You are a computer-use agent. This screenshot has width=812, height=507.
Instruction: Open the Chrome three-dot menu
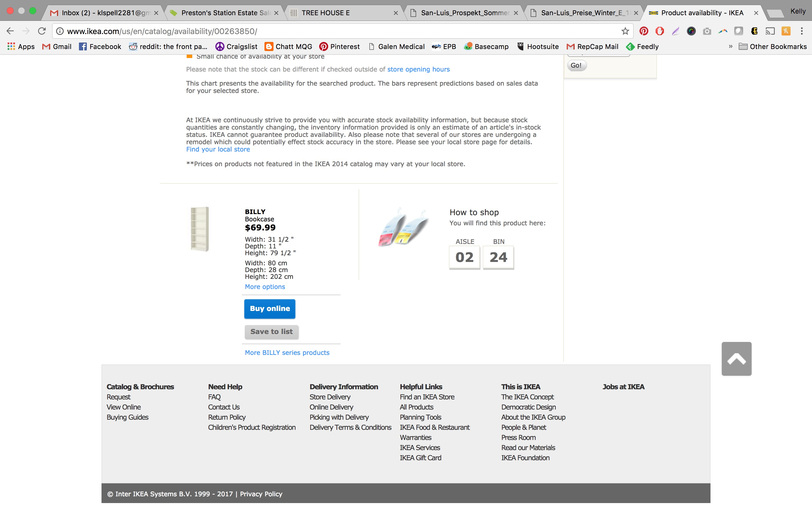click(802, 31)
